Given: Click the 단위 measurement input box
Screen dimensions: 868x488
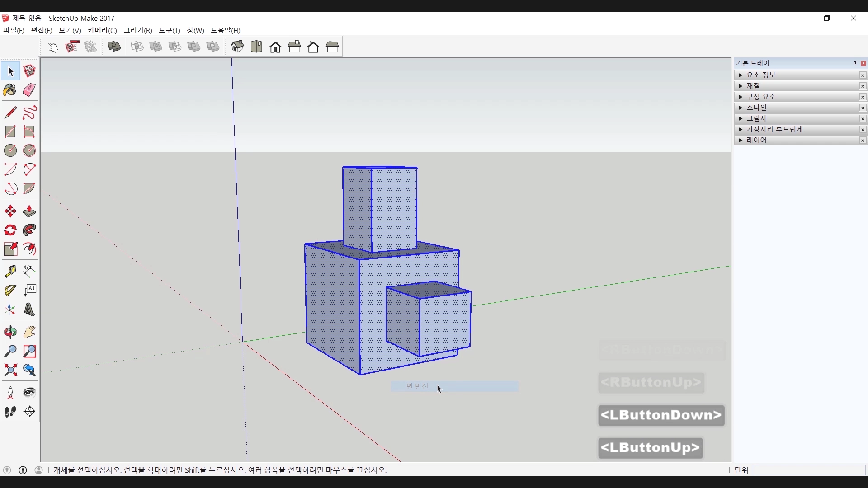Looking at the screenshot, I should [808, 470].
